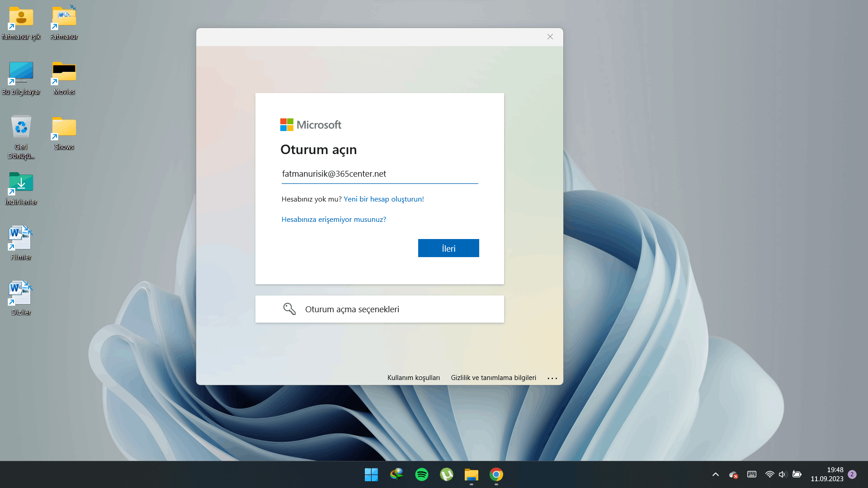Image resolution: width=868 pixels, height=488 pixels.
Task: Follow Yeni bir hesap oluşturun link
Action: point(384,199)
